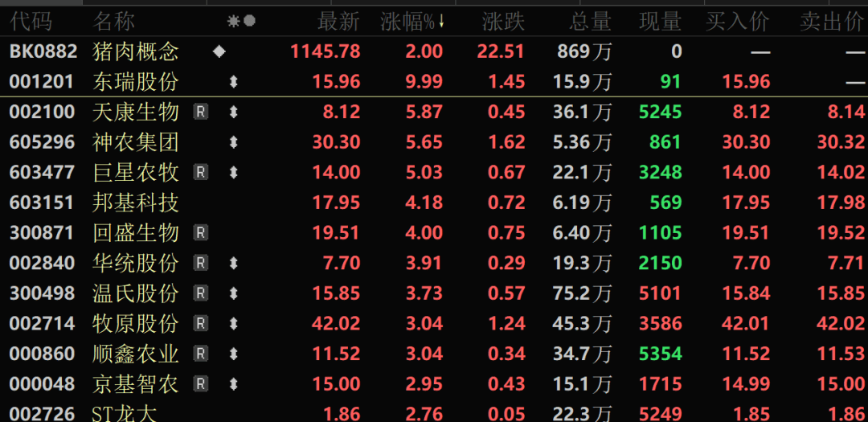Click stock code 605296
Viewport: 868px width, 422px height.
click(x=42, y=143)
